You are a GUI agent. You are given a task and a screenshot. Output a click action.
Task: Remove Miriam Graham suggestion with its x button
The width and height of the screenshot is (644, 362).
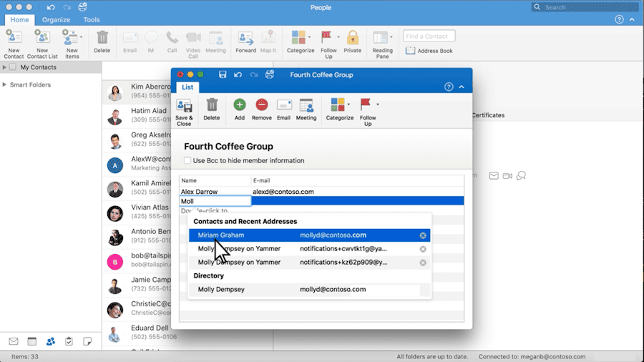[x=423, y=235]
